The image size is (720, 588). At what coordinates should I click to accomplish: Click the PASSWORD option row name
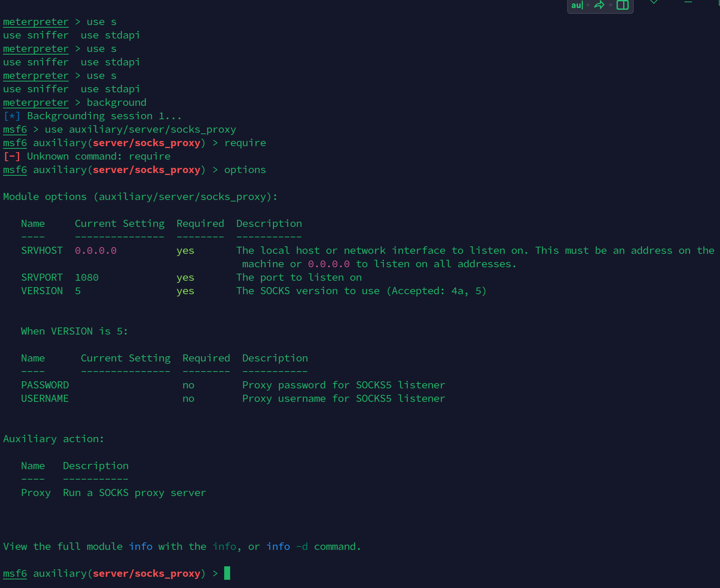(45, 385)
